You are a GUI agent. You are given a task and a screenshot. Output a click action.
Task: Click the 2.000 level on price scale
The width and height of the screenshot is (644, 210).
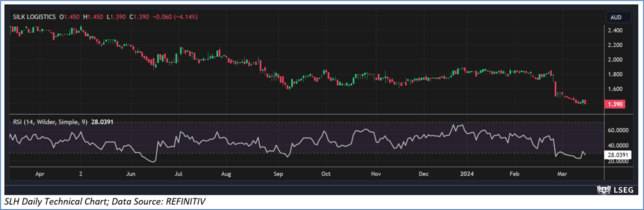click(x=615, y=60)
